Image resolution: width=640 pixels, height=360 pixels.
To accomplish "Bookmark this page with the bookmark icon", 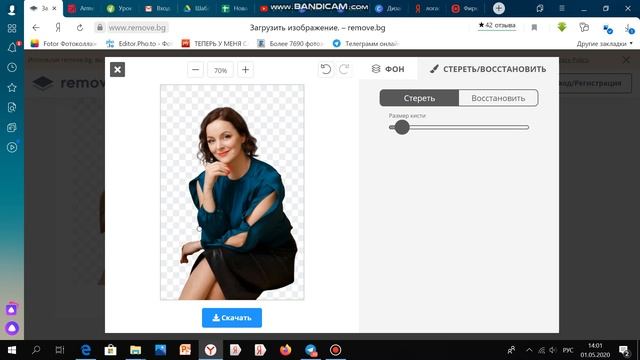I will pyautogui.click(x=534, y=28).
